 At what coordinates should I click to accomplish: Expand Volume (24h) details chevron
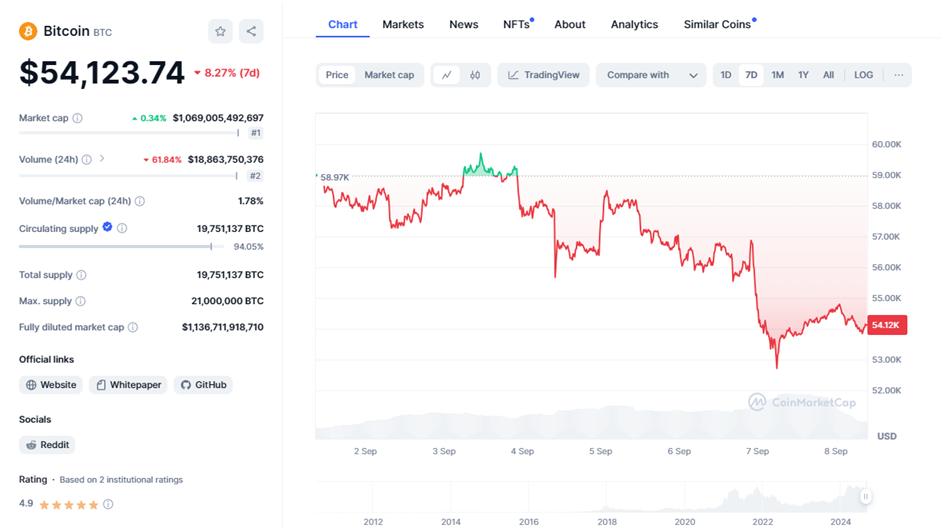(102, 158)
